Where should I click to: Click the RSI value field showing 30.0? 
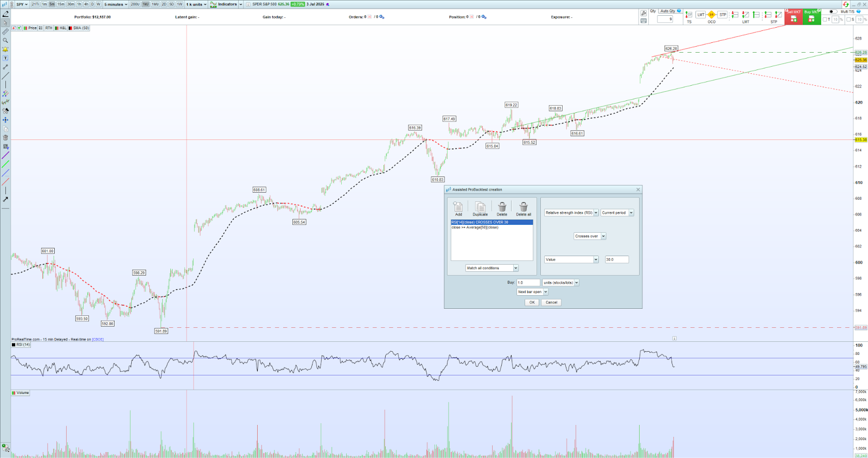(616, 259)
